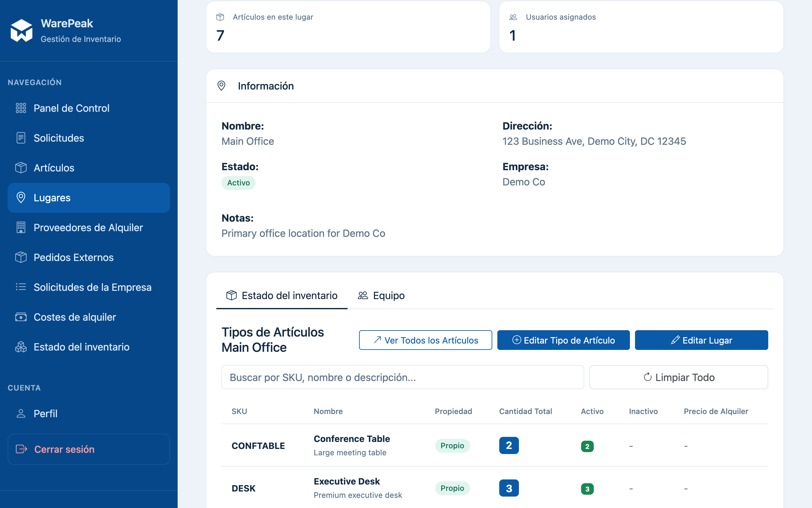This screenshot has height=508, width=812.
Task: Click the location pin icon beside Información
Action: click(x=221, y=86)
